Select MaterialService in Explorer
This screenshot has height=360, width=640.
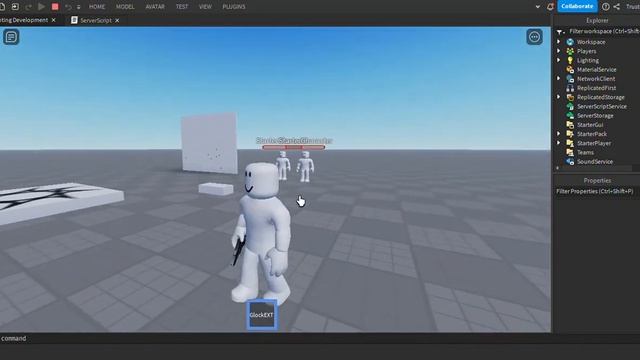[x=597, y=69]
